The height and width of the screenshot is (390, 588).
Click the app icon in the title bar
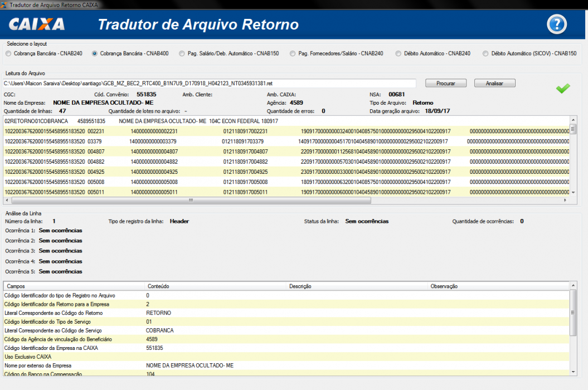click(x=4, y=4)
